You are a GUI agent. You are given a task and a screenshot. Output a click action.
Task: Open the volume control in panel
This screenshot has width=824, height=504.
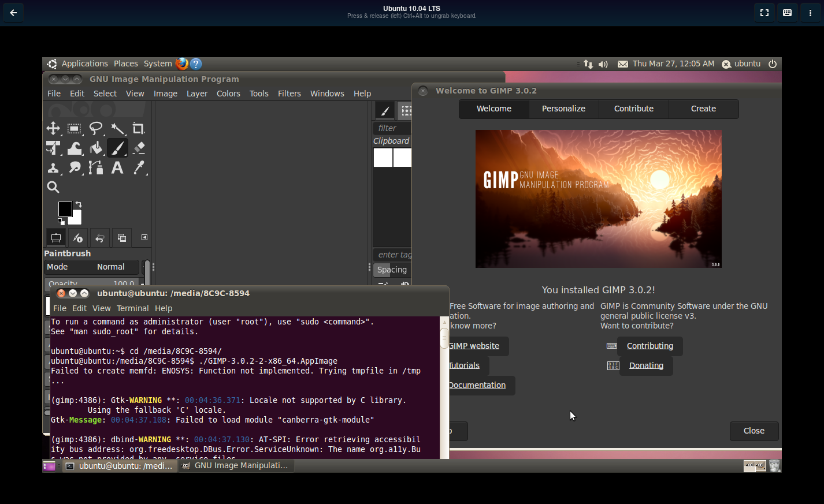tap(603, 64)
